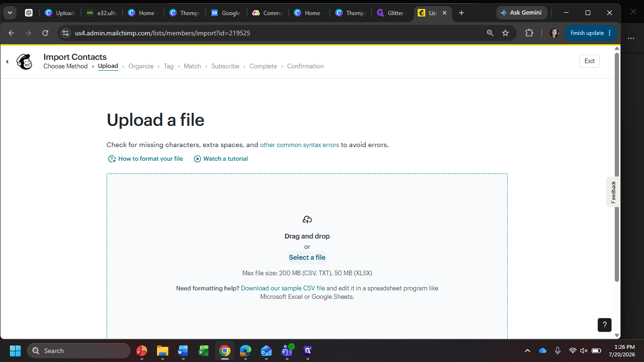Open Outlook from the taskbar
Image resolution: width=644 pixels, height=362 pixels.
[266, 351]
